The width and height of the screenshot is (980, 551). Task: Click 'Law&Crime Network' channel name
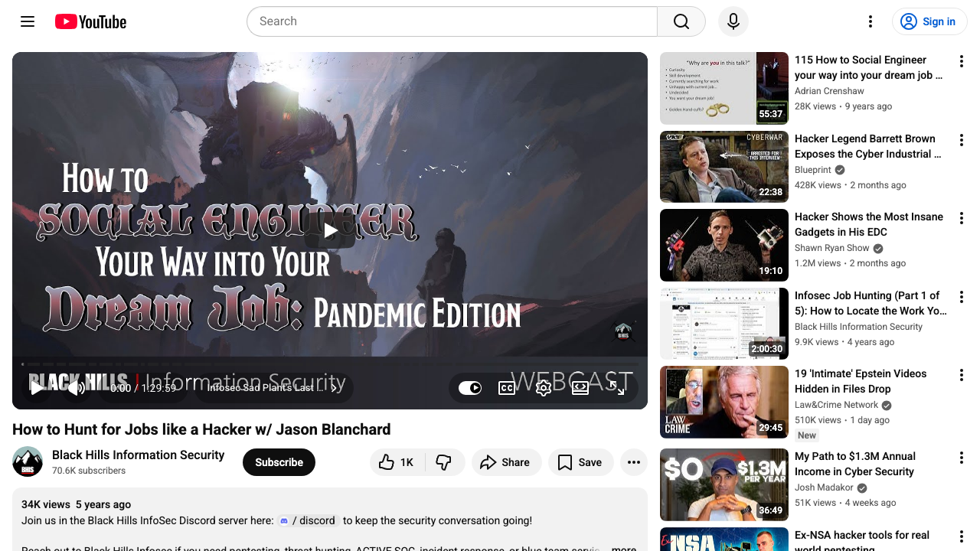pos(837,405)
